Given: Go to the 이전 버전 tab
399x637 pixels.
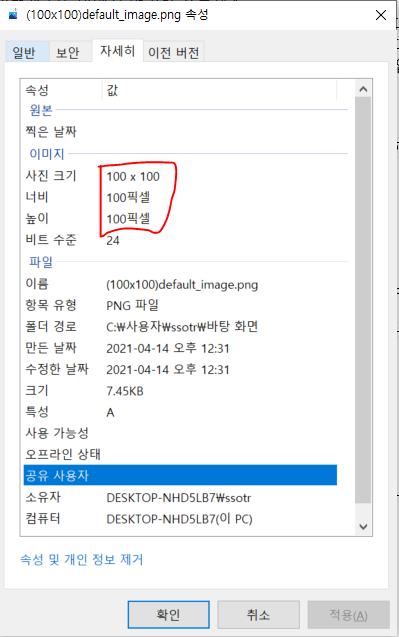Looking at the screenshot, I should (173, 52).
